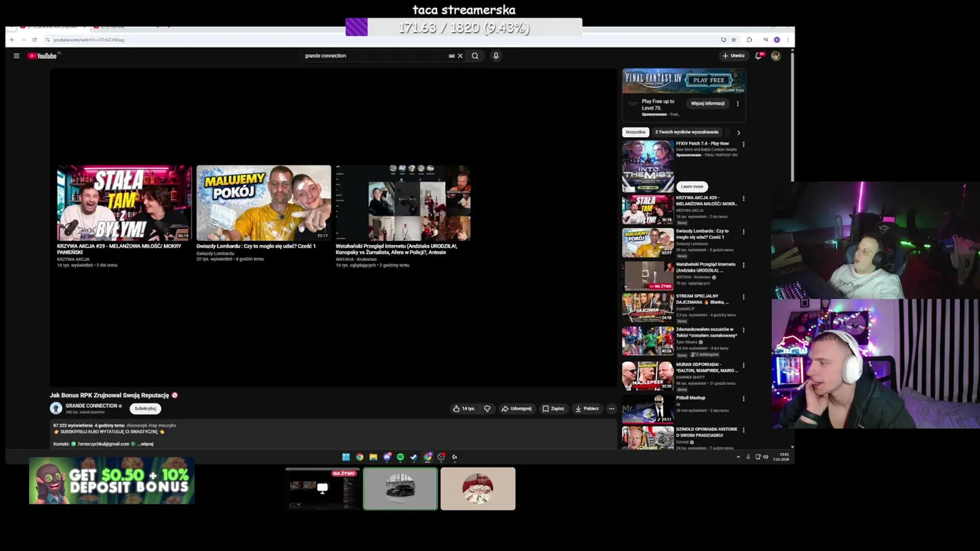This screenshot has height=551, width=980.
Task: Show hidden system tray icons chevron
Action: tap(738, 457)
